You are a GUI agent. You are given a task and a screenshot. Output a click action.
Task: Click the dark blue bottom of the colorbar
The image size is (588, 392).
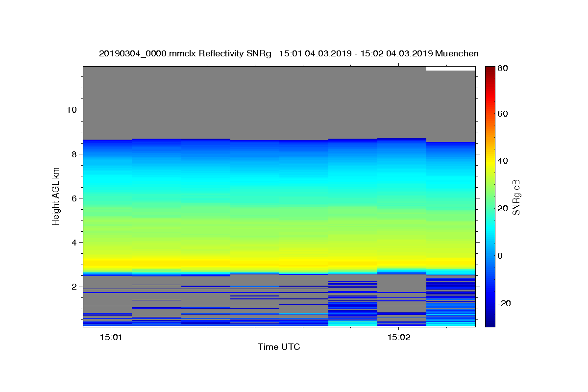(490, 321)
